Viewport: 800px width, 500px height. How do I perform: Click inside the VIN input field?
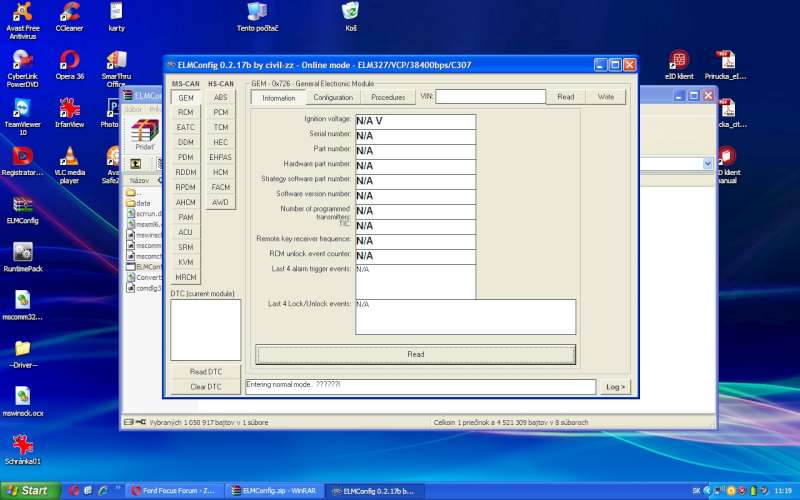[490, 97]
